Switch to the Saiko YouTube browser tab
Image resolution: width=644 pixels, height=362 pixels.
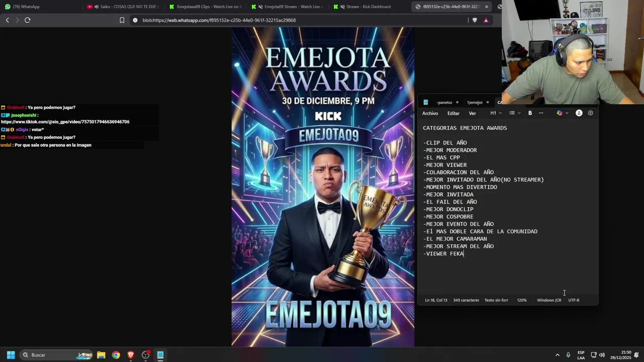pyautogui.click(x=122, y=7)
